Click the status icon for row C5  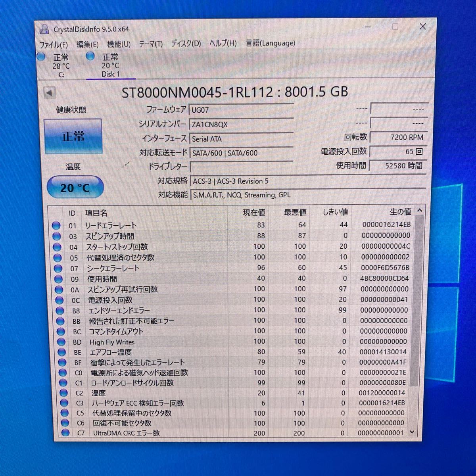coord(64,413)
